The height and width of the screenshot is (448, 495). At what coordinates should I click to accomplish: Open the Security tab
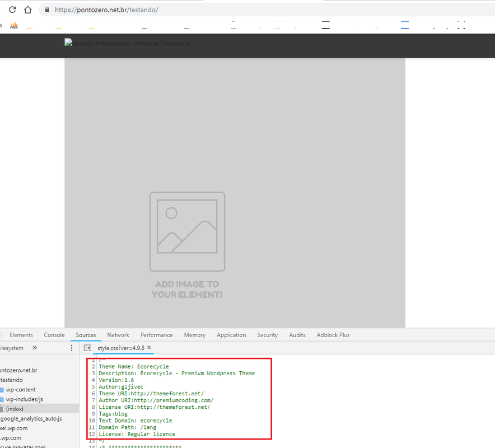[268, 335]
